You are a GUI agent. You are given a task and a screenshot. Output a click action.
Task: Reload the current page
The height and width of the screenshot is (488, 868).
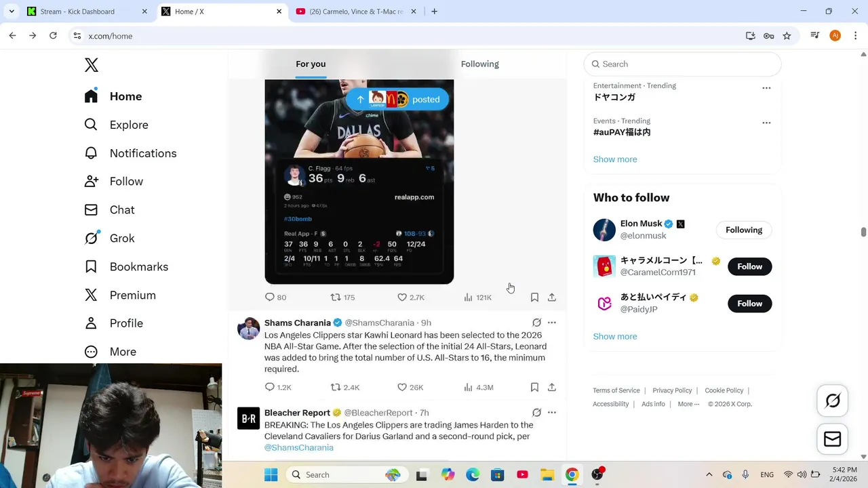(53, 36)
